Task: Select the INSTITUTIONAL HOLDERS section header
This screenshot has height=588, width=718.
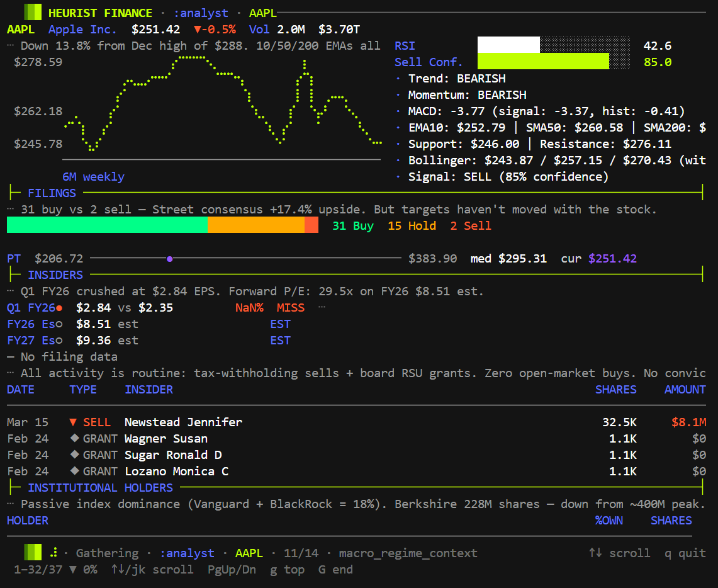Action: tap(100, 488)
